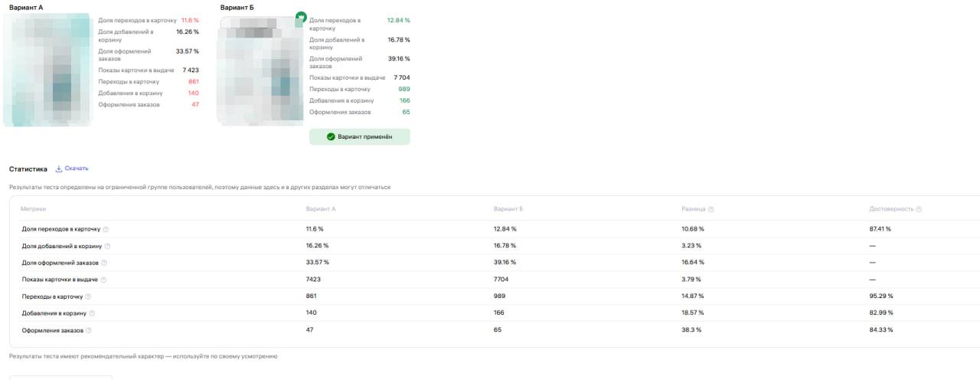Screen dimensions: 980x380
Task: Click the 3.23 % difference value
Action: (x=691, y=246)
